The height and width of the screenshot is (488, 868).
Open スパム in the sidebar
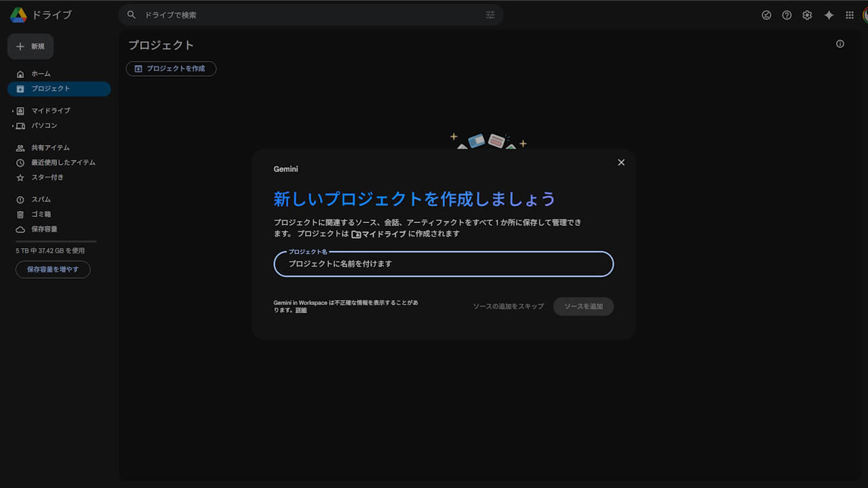59,199
